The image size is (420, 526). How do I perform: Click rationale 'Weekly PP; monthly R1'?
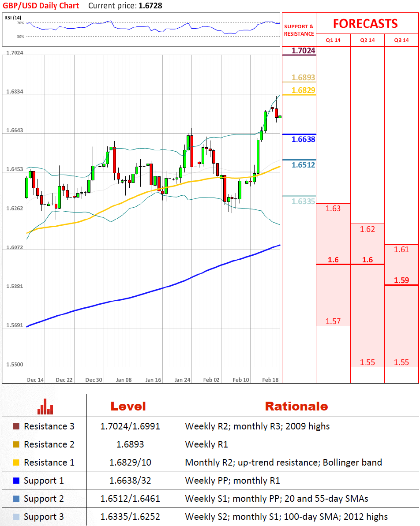tap(232, 481)
